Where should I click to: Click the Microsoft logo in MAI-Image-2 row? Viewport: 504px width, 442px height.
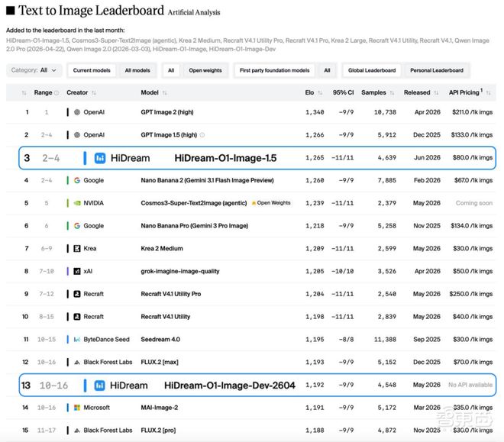(x=77, y=408)
